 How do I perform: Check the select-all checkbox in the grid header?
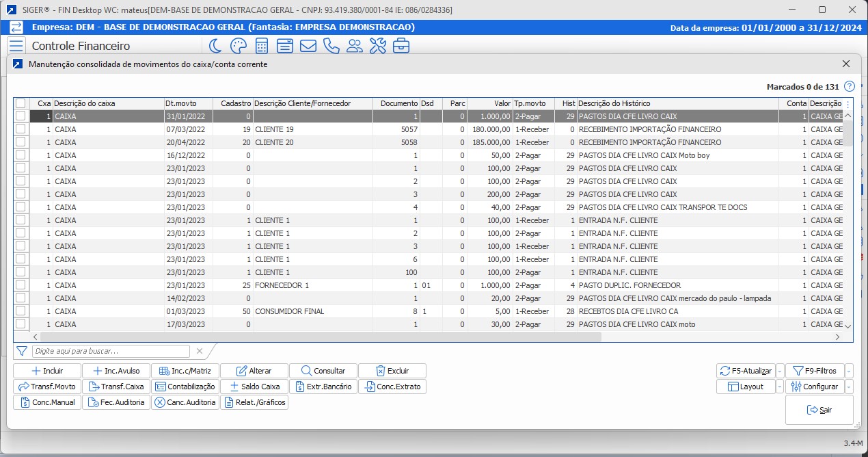tap(21, 103)
